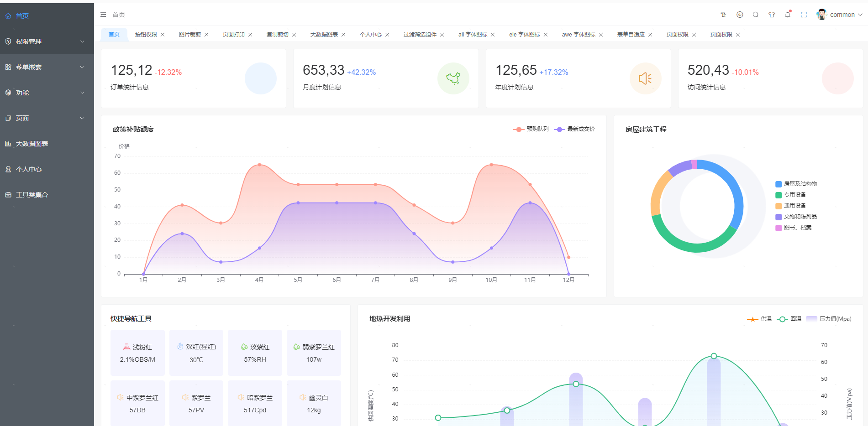Image resolution: width=868 pixels, height=426 pixels.
Task: Open 个人中心 in the sidebar
Action: pyautogui.click(x=47, y=169)
